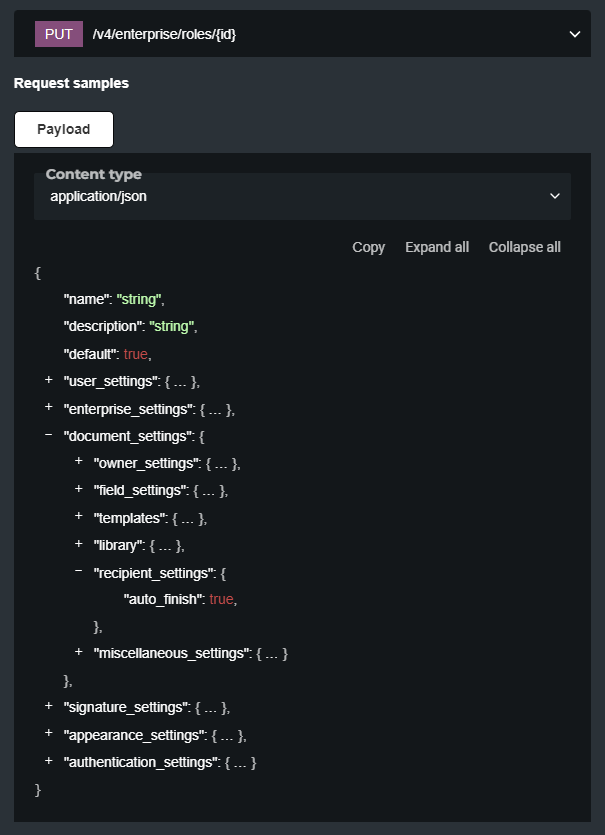This screenshot has width=605, height=835.
Task: Collapse the document_settings minus icon
Action: pos(48,436)
